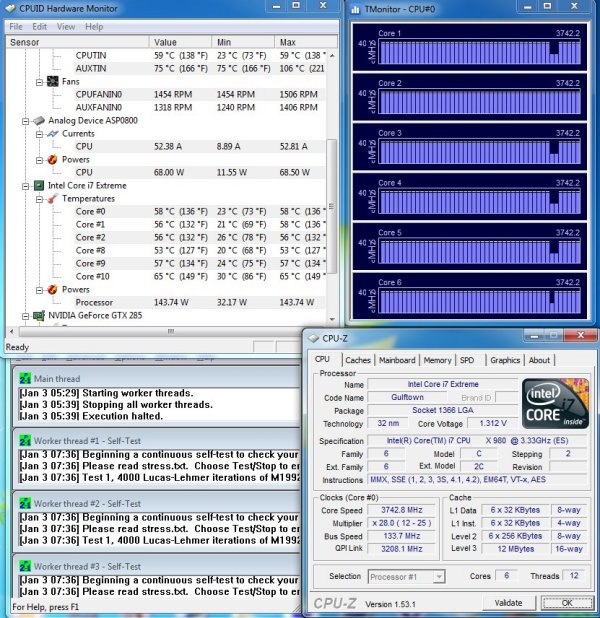Click Worker thread #1 window icon
This screenshot has height=618, width=600.
pyautogui.click(x=25, y=441)
